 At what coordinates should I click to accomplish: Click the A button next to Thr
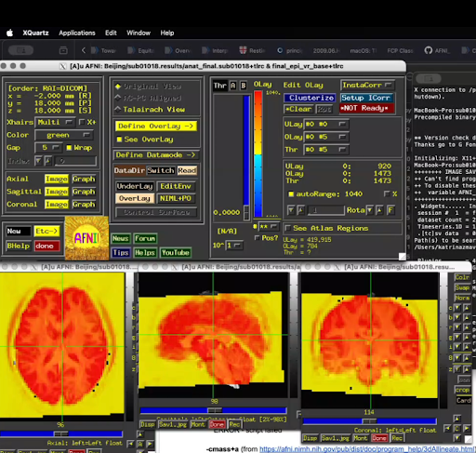pos(233,86)
